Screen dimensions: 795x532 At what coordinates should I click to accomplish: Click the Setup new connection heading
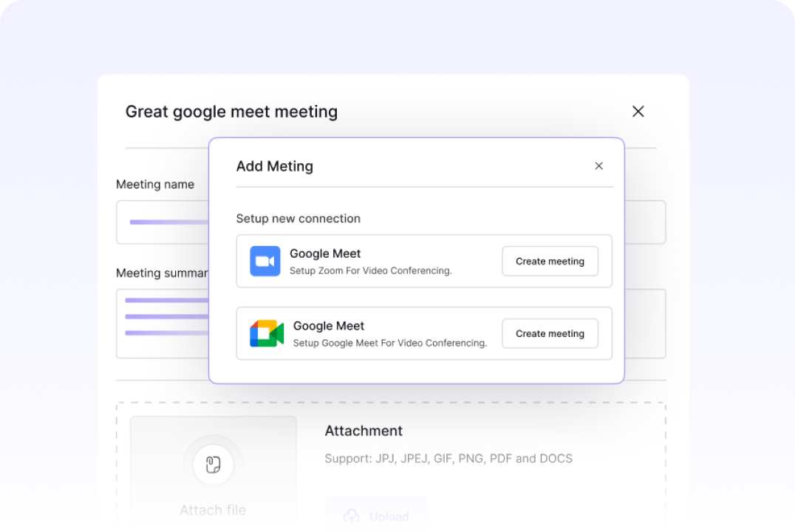point(298,219)
